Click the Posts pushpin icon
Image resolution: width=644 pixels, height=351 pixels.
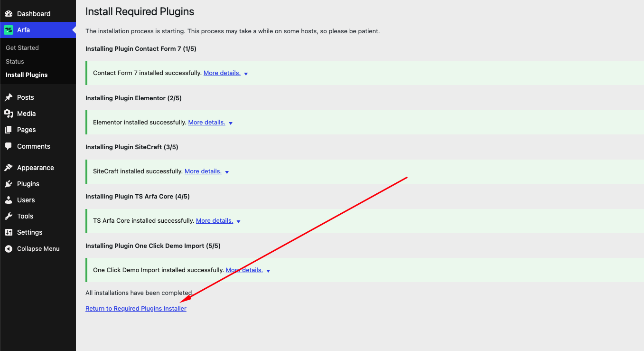tap(9, 97)
